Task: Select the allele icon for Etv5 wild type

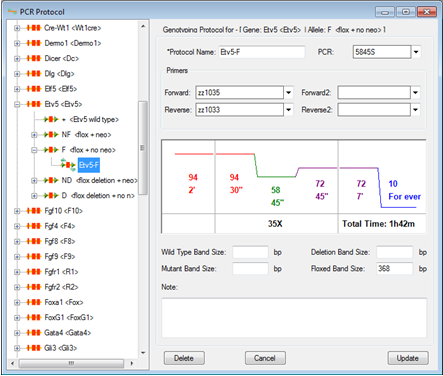Action: coord(51,119)
